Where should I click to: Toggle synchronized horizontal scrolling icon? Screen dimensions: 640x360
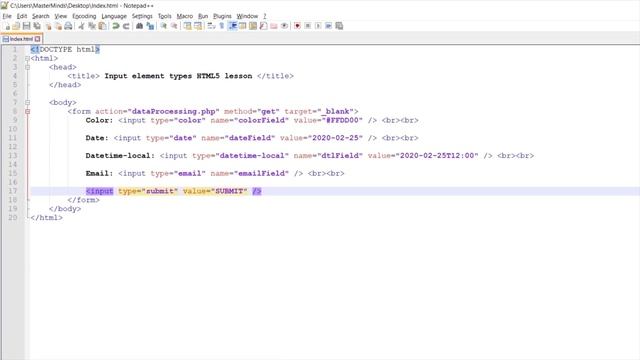click(198, 26)
